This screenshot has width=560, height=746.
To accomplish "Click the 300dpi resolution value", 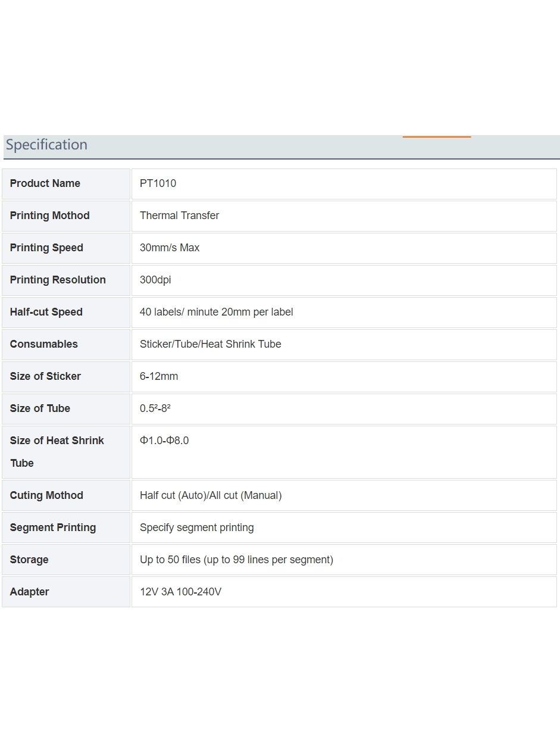I will pyautogui.click(x=155, y=280).
